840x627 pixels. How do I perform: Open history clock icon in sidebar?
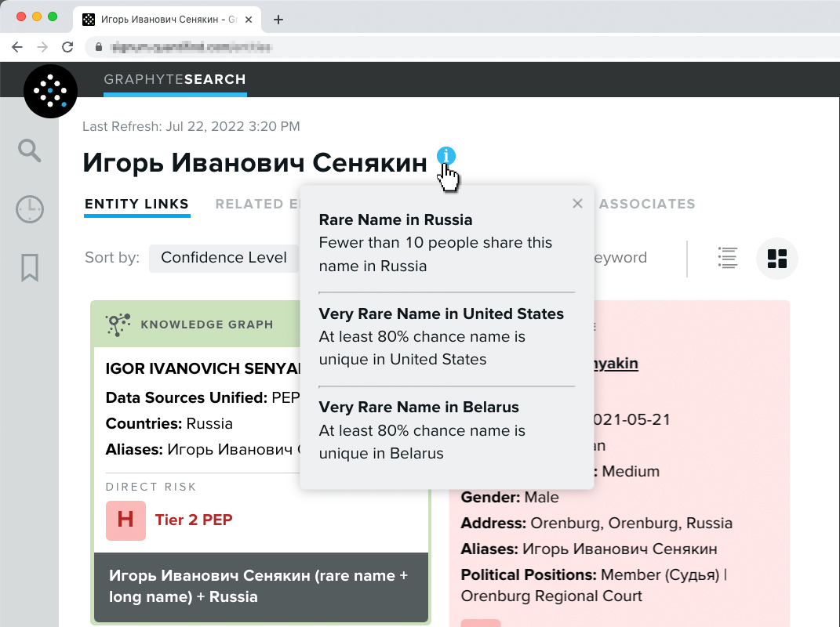[30, 209]
